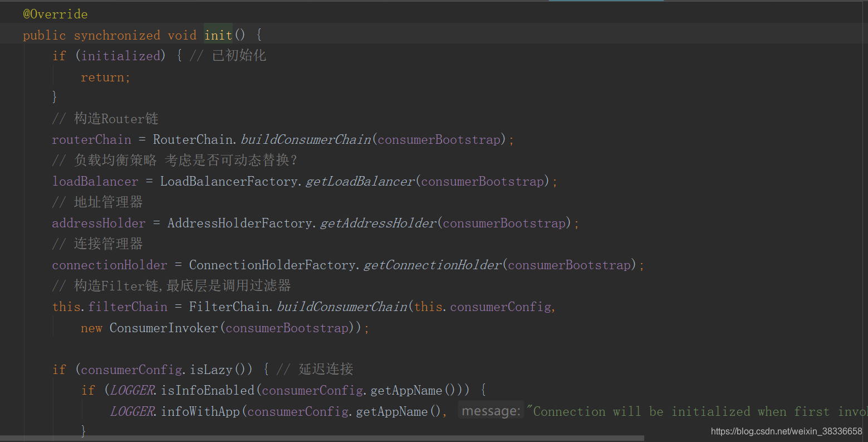Click this.consumerConfig argument
The image size is (868, 442).
coord(483,307)
